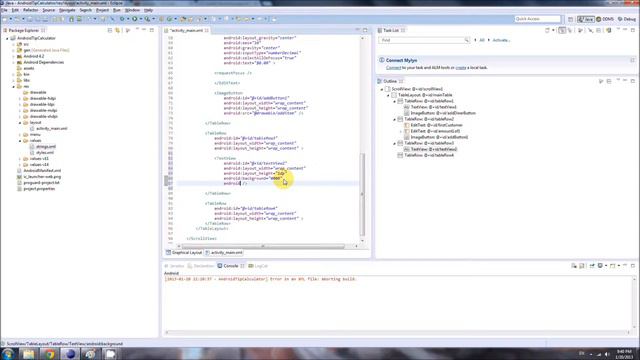Viewport: 640px width, 360px height.
Task: Toggle Scroll Lock in Console toolbar
Action: (x=582, y=266)
